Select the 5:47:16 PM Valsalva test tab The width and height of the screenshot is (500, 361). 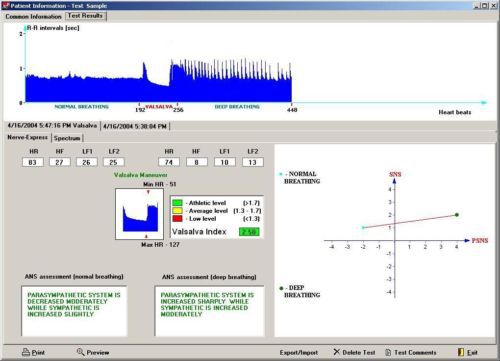coord(52,126)
